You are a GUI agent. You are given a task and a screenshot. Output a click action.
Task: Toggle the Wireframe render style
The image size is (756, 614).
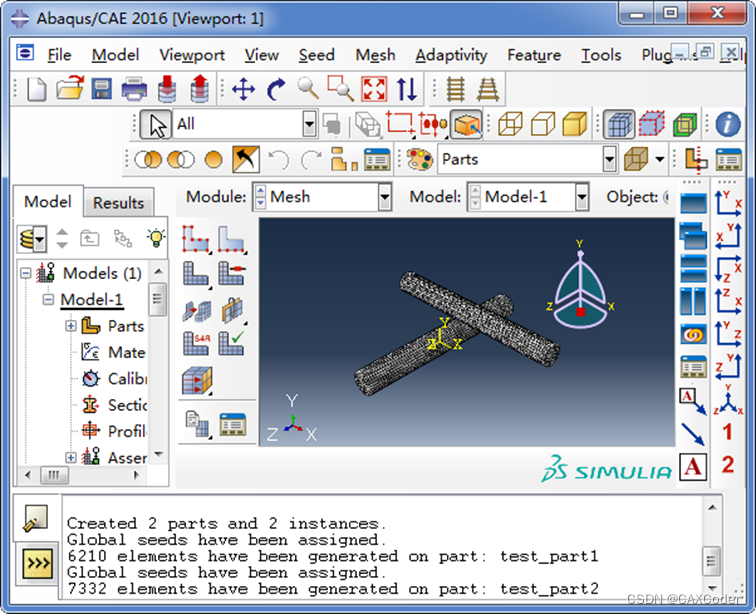[x=510, y=124]
